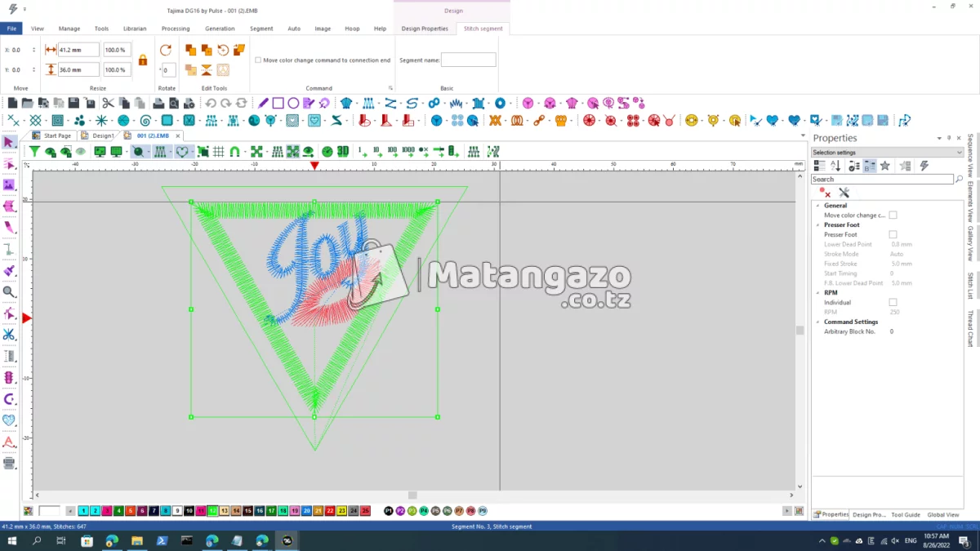Pick red color swatch number 22

pos(330,511)
